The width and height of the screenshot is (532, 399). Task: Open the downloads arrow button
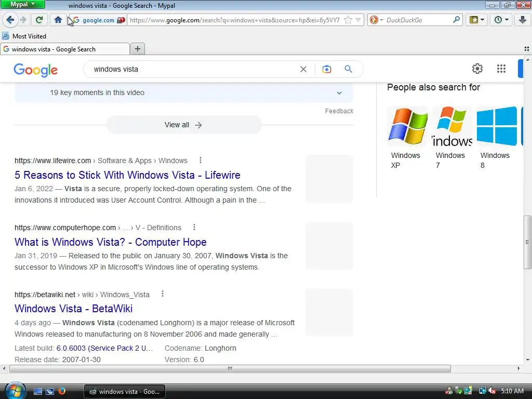(x=523, y=20)
